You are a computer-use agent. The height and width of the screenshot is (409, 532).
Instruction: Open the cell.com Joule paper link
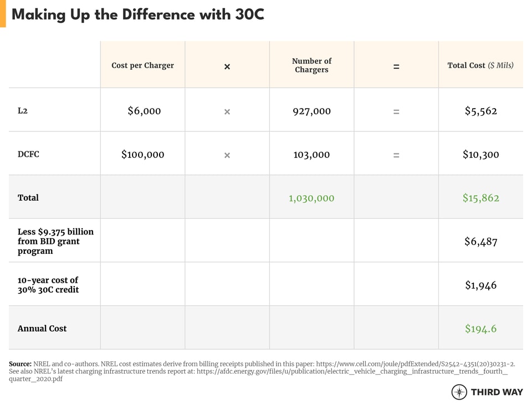(x=416, y=364)
